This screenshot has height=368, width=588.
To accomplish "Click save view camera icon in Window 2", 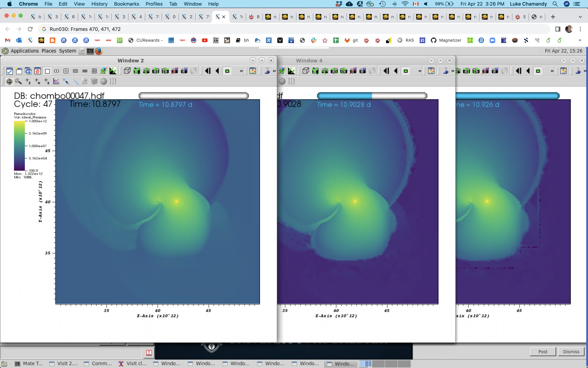I will (x=184, y=71).
